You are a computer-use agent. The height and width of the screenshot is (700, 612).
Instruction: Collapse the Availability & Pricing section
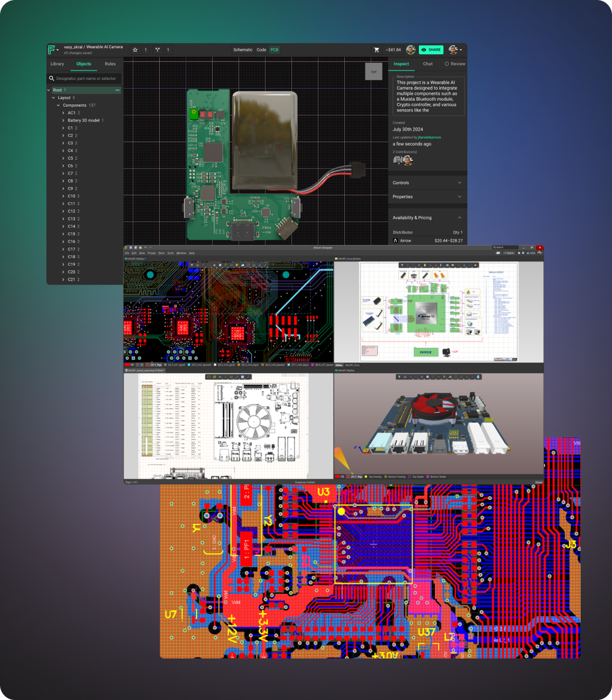coord(427,218)
